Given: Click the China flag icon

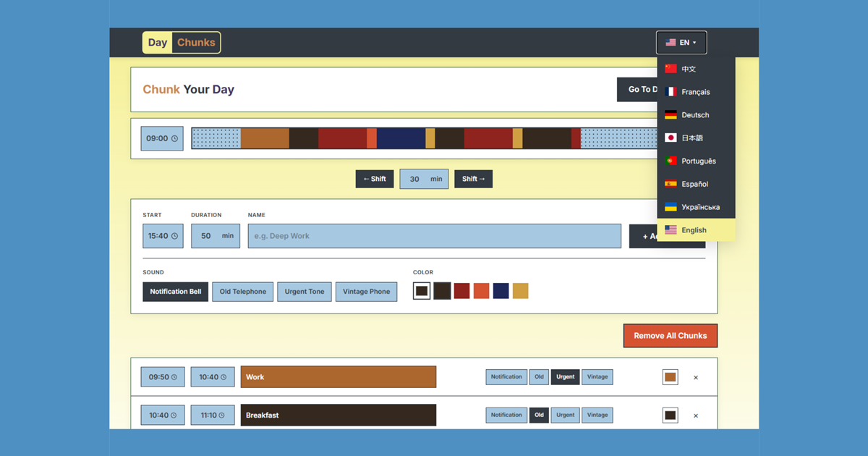Looking at the screenshot, I should click(x=671, y=69).
